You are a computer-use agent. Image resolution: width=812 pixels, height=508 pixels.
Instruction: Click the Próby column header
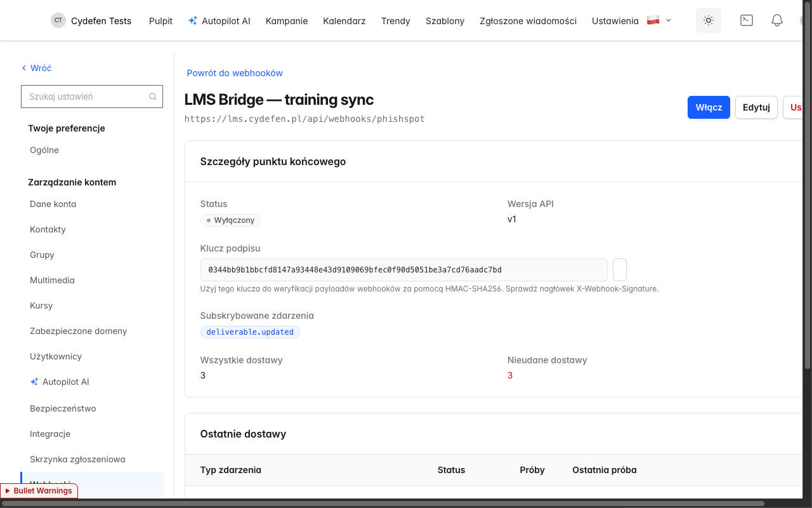click(532, 470)
